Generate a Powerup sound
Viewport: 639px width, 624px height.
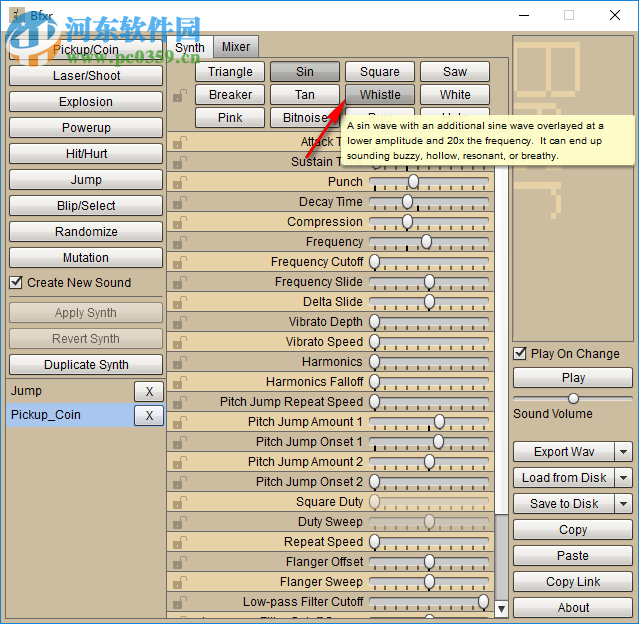(x=86, y=128)
